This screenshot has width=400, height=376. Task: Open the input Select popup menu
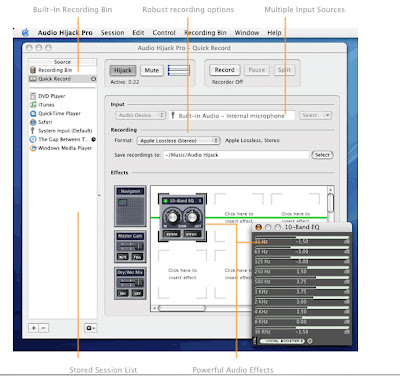tap(315, 115)
